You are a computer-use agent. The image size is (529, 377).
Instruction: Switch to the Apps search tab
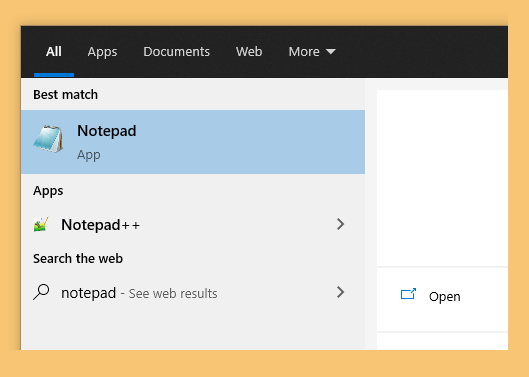[102, 52]
